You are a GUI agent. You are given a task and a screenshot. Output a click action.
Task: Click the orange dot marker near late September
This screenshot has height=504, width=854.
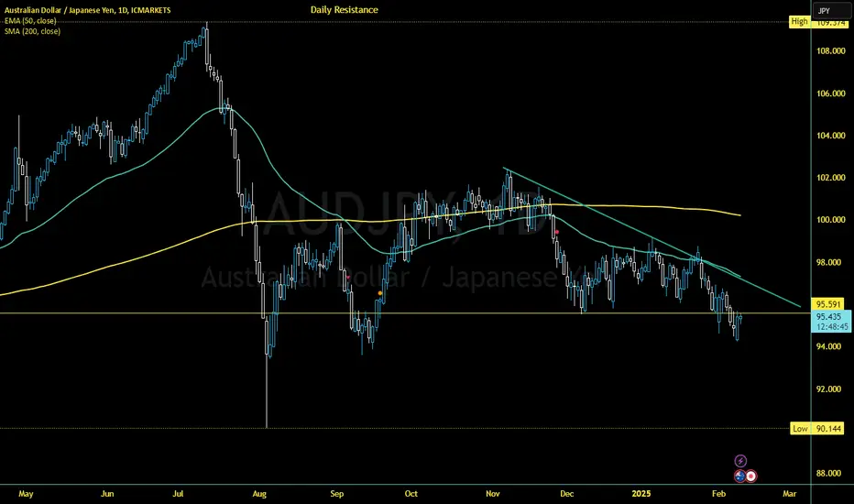[x=380, y=293]
